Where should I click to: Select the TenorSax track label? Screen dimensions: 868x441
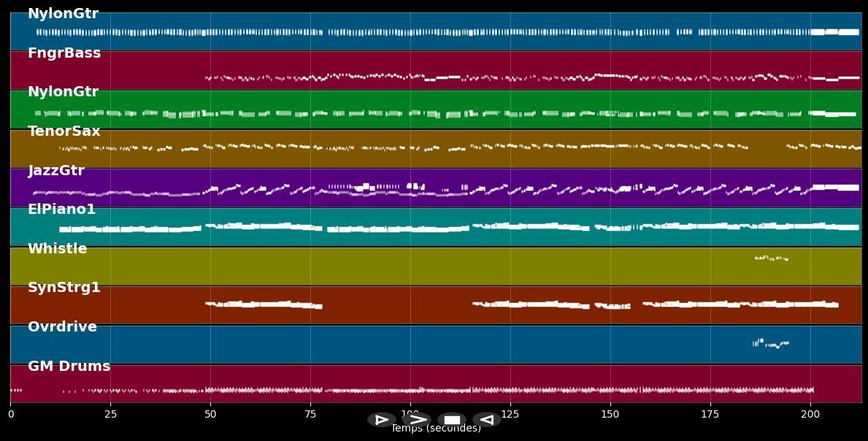64,131
